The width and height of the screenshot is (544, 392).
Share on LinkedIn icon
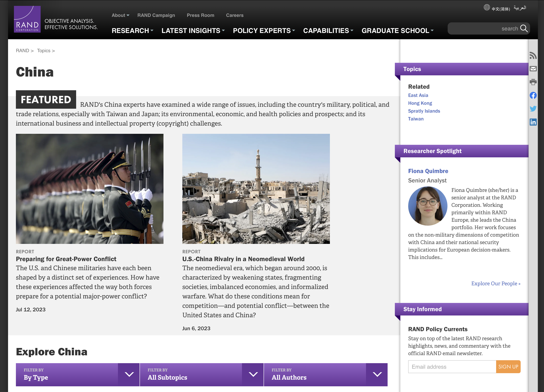(x=533, y=122)
